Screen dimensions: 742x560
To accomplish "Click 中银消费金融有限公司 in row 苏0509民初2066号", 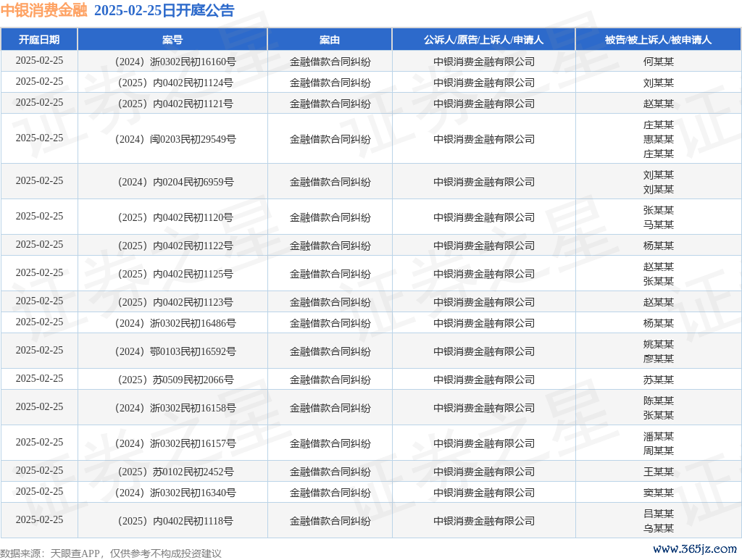I will coord(483,380).
